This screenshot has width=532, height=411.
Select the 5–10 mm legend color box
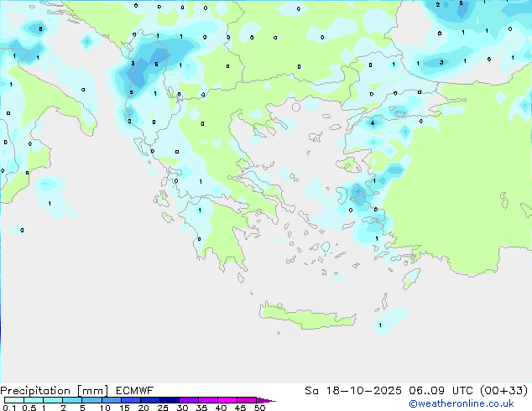(91, 400)
